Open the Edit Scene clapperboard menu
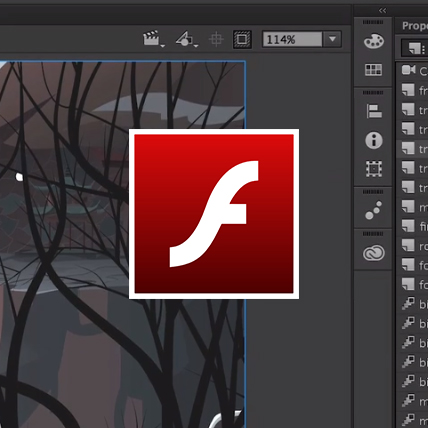This screenshot has width=428, height=428. click(153, 39)
